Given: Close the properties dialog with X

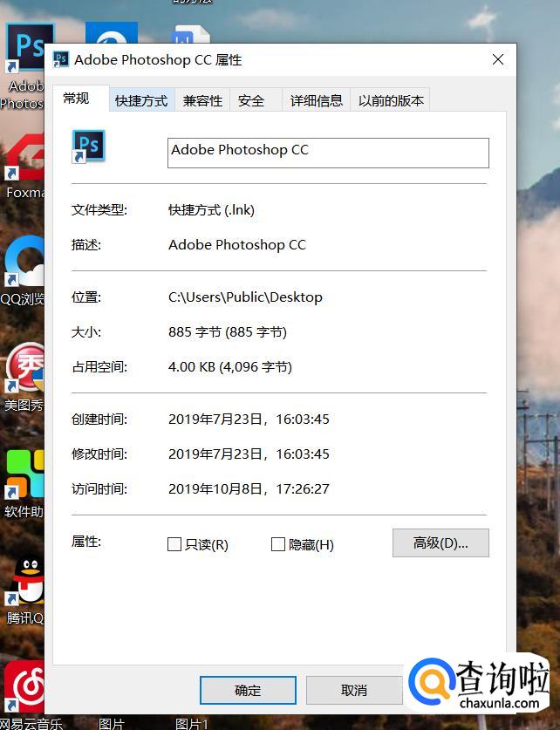Looking at the screenshot, I should pyautogui.click(x=498, y=59).
